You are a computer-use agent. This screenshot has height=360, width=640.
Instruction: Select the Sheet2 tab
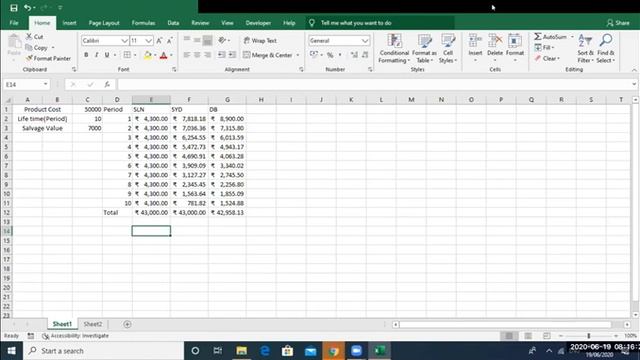(93, 324)
